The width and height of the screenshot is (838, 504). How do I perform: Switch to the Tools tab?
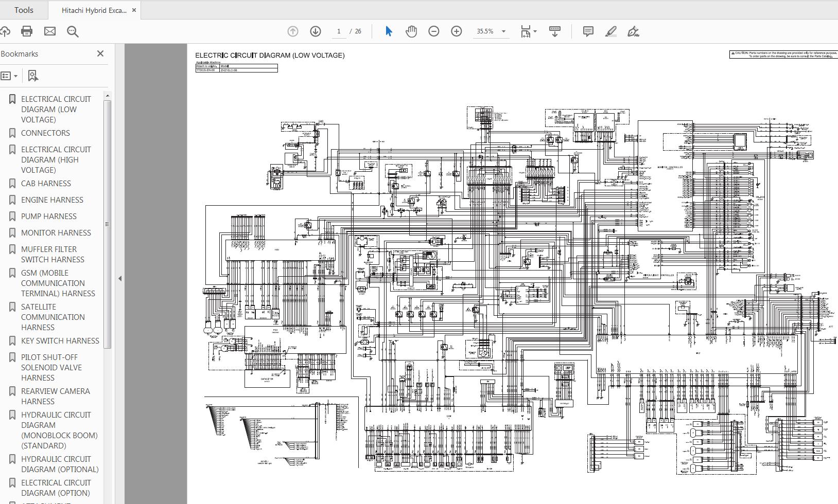click(24, 9)
